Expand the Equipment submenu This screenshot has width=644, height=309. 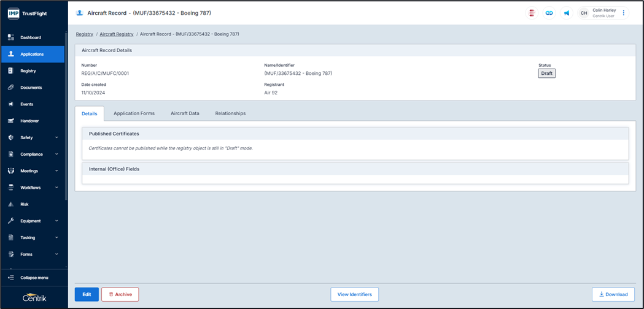tap(56, 221)
